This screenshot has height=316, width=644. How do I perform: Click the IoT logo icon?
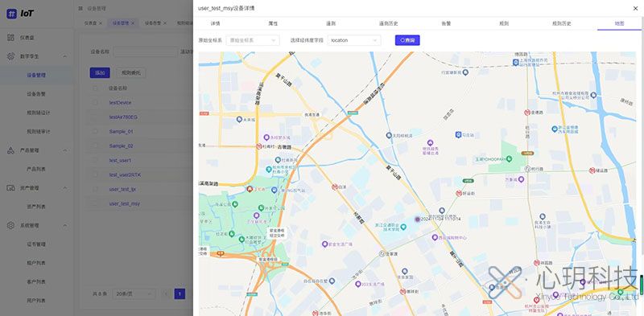11,14
